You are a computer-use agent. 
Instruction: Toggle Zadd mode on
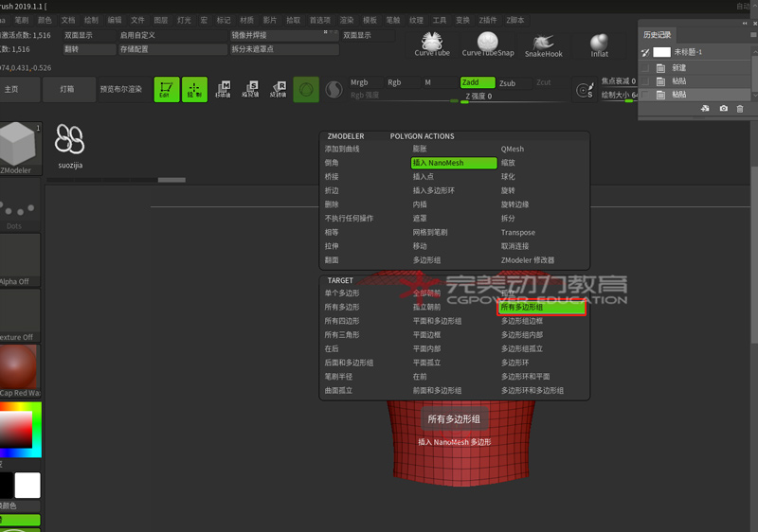pos(477,82)
